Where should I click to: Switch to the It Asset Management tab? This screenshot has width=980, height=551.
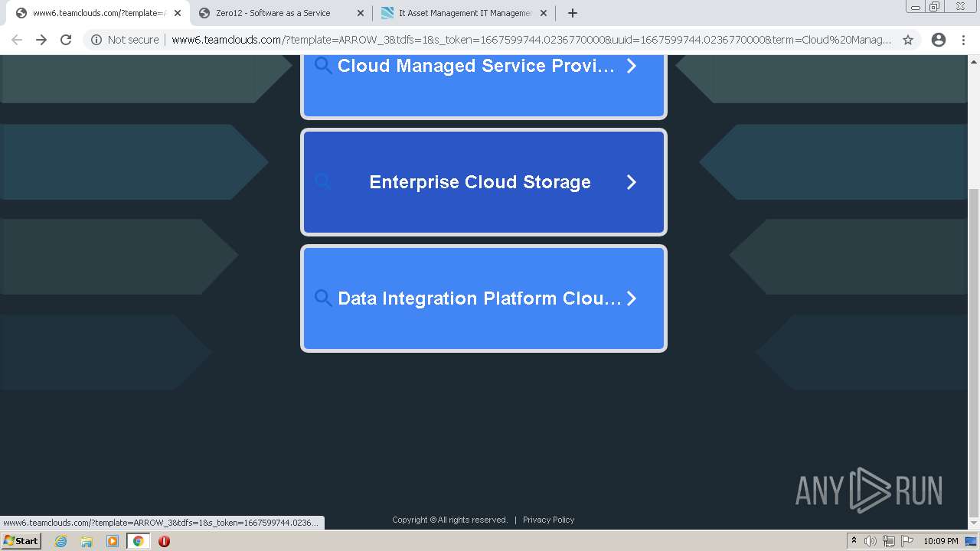click(x=465, y=13)
